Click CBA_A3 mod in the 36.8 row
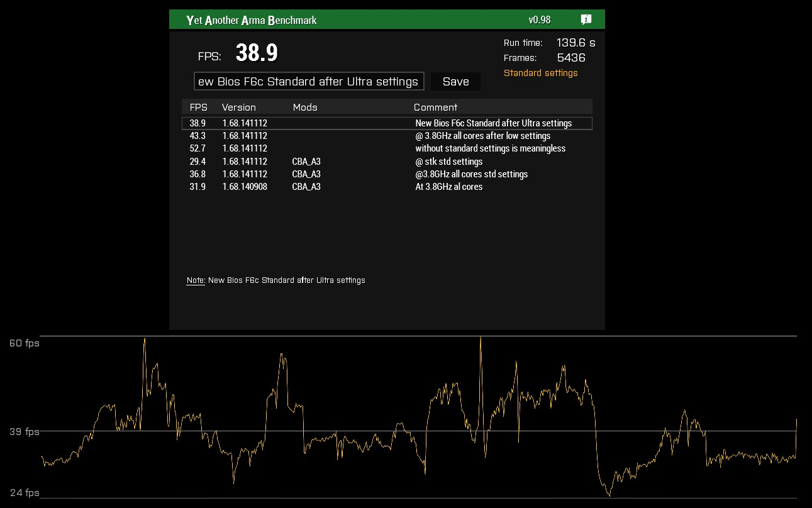The image size is (812, 508). tap(306, 174)
